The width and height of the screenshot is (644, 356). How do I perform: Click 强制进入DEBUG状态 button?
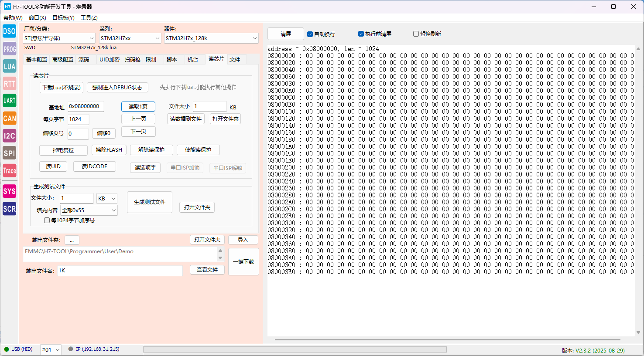(x=117, y=88)
